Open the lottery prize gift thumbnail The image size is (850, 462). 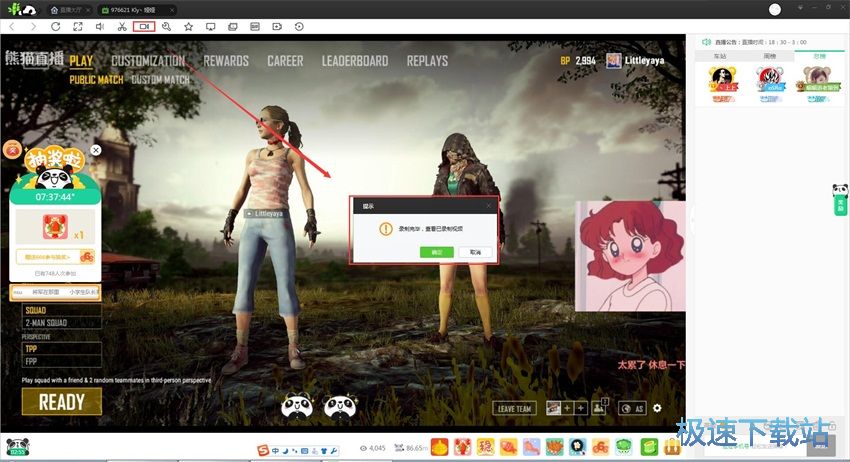pos(55,227)
